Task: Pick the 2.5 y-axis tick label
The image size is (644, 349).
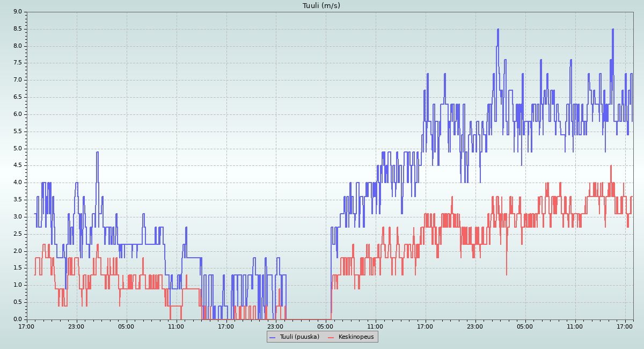Action: point(17,234)
